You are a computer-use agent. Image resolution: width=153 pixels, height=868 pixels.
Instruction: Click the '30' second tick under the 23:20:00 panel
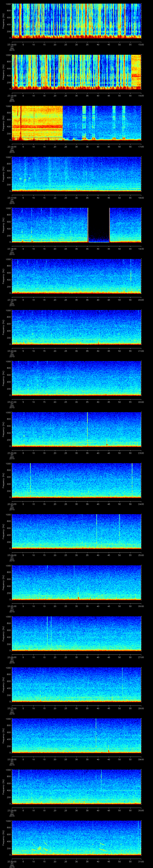click(77, 351)
